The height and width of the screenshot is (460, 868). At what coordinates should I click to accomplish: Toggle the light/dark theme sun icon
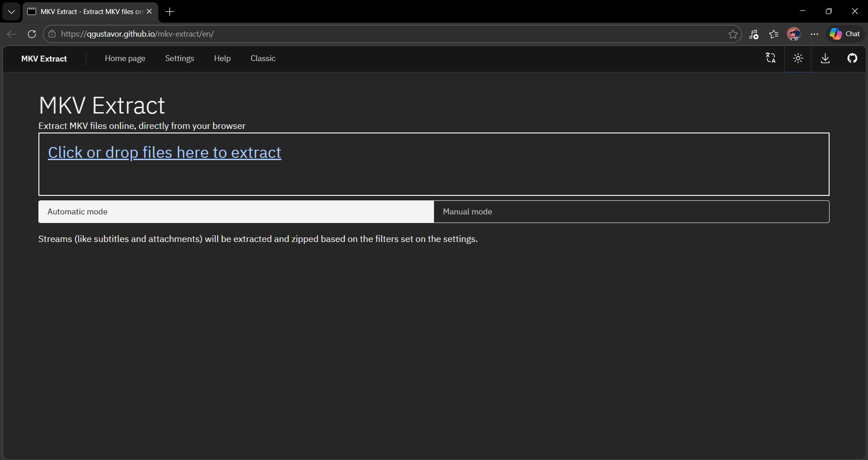click(798, 58)
